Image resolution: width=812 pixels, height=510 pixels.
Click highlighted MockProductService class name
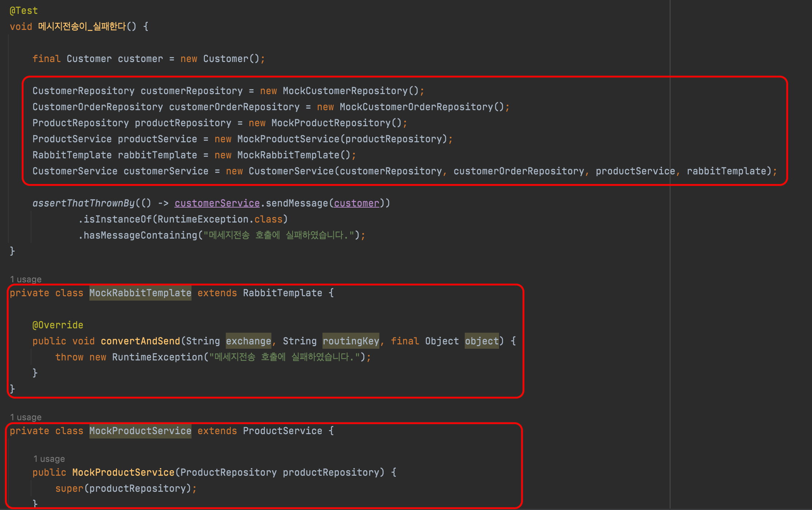tap(140, 431)
